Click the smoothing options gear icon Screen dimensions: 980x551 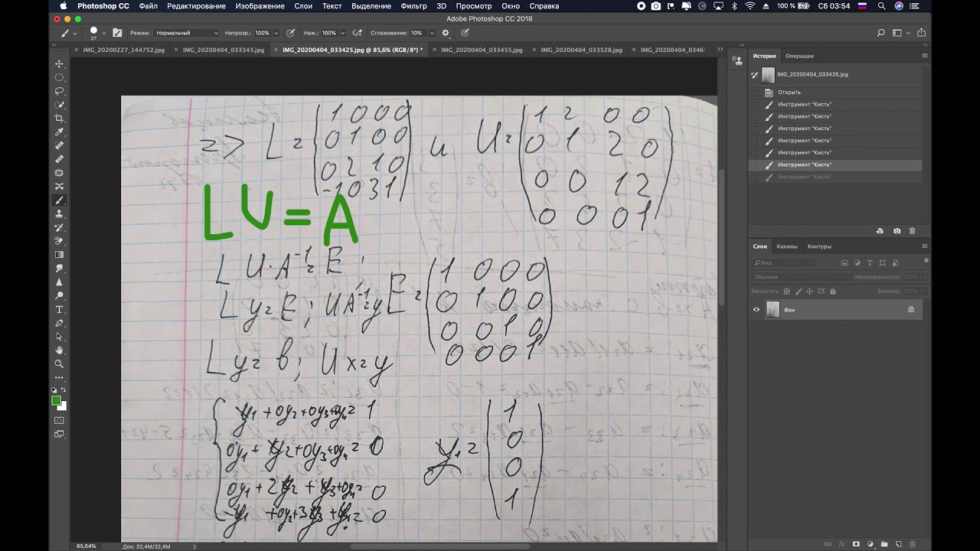coord(446,33)
